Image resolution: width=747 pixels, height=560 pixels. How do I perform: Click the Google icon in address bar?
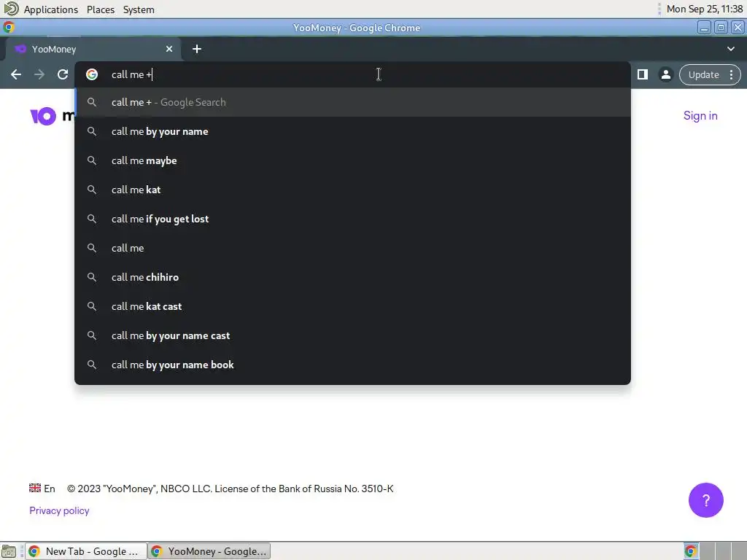(x=92, y=74)
